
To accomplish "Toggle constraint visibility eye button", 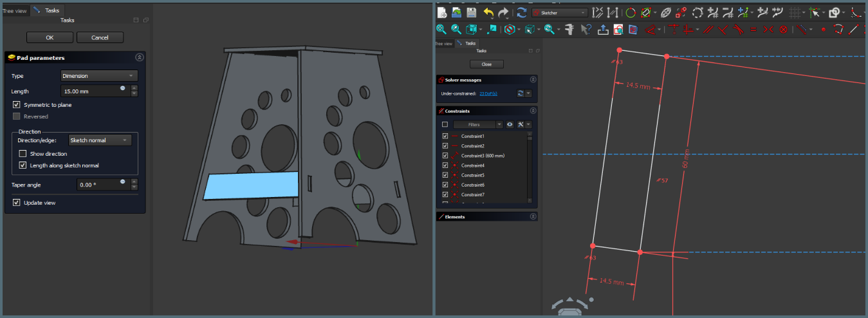I will [509, 124].
